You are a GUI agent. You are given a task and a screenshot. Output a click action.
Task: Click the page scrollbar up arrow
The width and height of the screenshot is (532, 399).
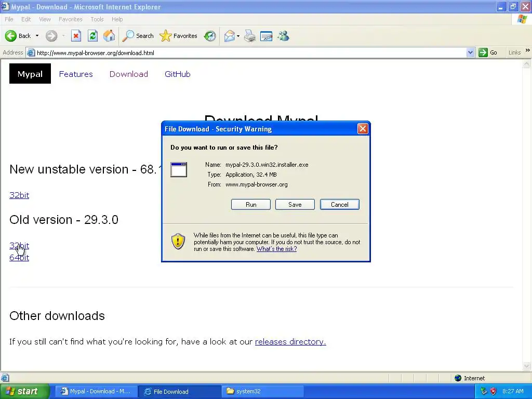527,64
